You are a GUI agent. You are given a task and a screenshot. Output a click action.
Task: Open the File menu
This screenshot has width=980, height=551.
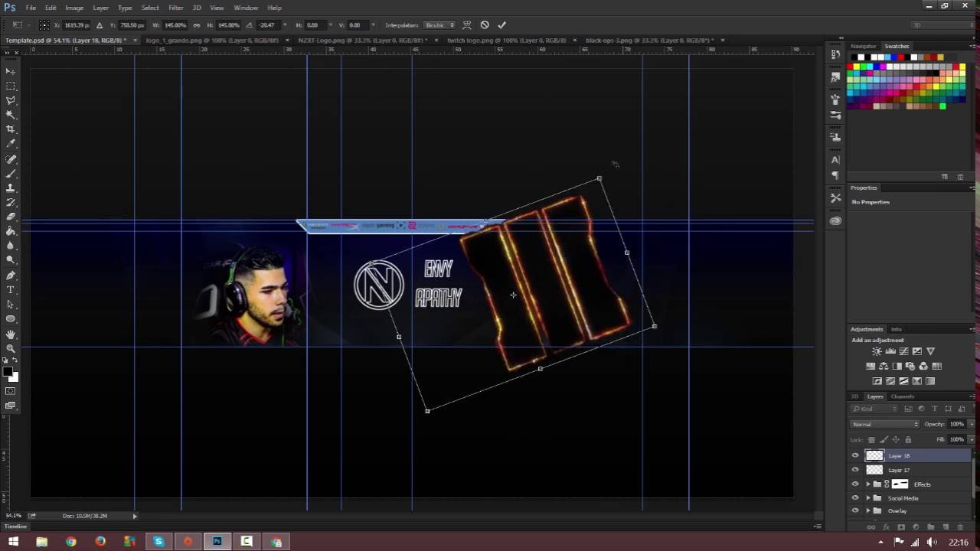31,8
